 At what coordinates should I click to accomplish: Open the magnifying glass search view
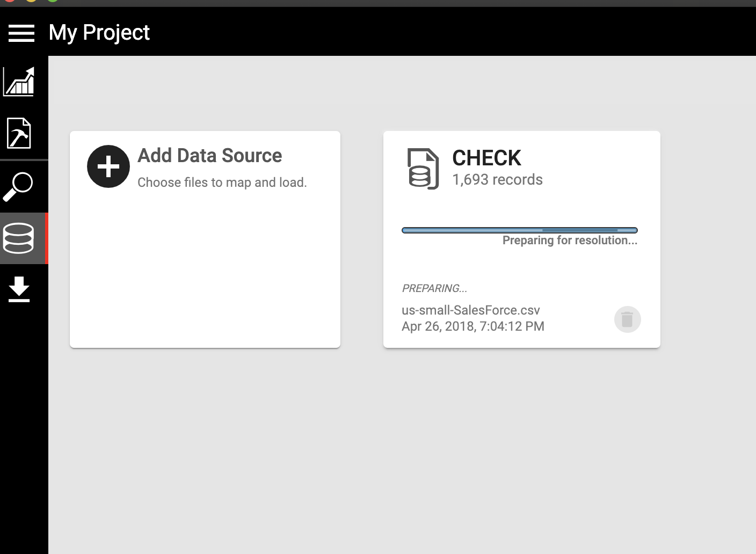[x=18, y=186]
